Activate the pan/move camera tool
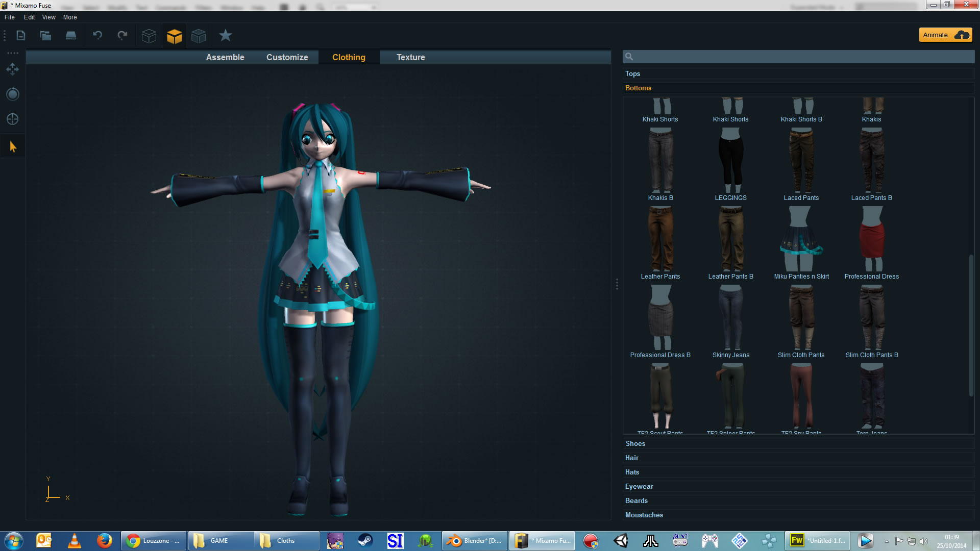 click(x=12, y=69)
